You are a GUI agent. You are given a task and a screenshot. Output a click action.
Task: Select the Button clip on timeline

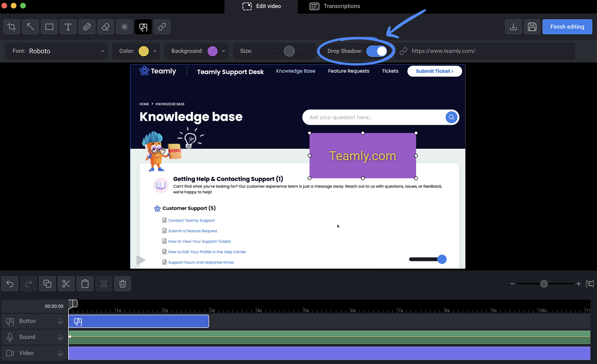click(139, 321)
